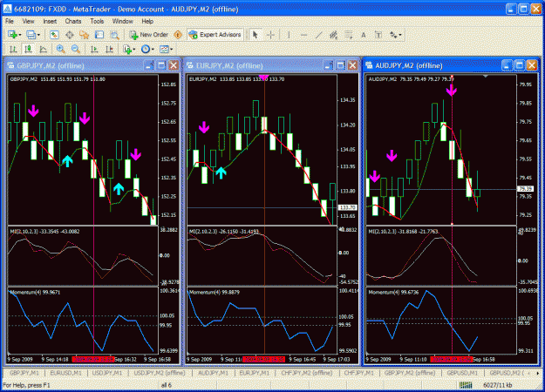Select the Crosshair tool

coord(270,35)
